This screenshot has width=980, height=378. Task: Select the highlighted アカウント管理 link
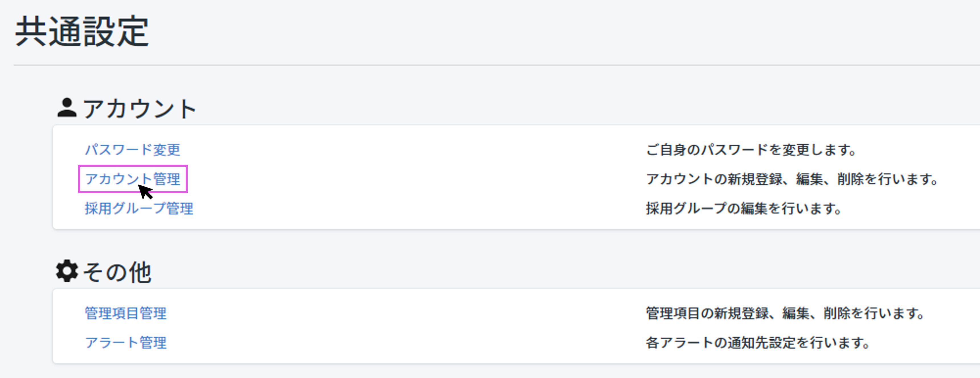coord(133,178)
